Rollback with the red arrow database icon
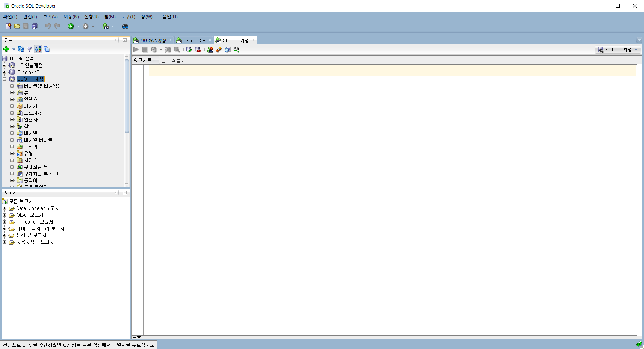The width and height of the screenshot is (644, 349). [x=198, y=50]
